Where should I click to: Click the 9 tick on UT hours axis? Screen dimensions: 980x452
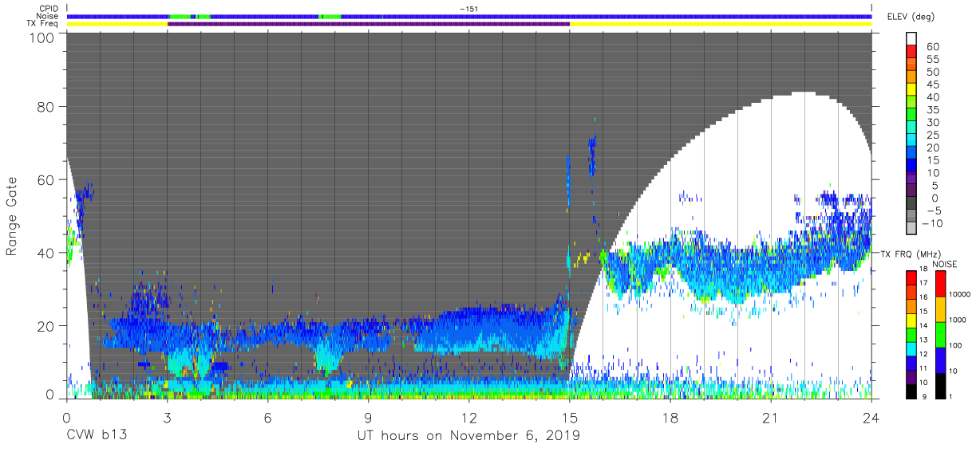point(369,417)
